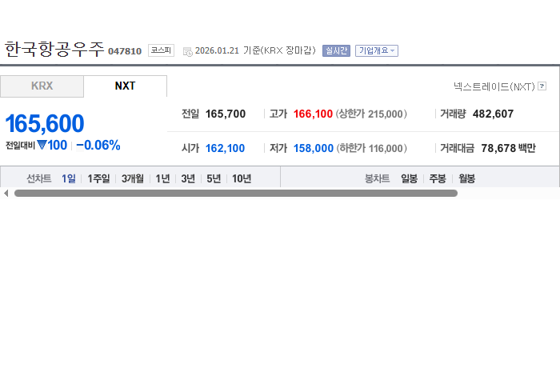Click the volume value 482,607
Image resolution: width=560 pixels, height=392 pixels.
click(493, 114)
